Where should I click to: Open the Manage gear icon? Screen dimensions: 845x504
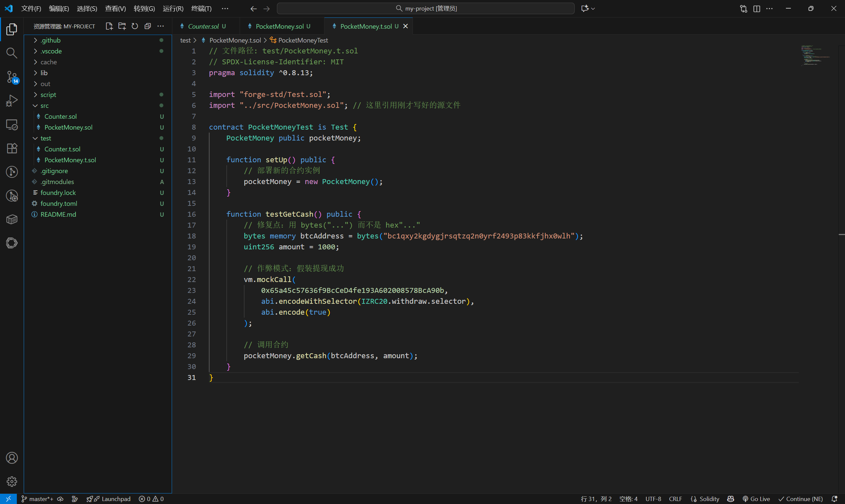[x=12, y=481]
